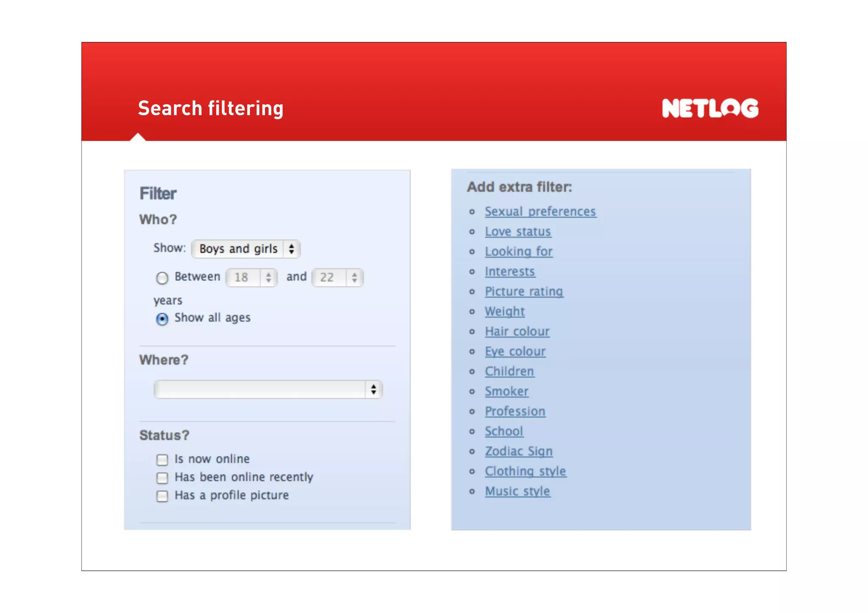Enable Has been online recently checkbox
868x613 pixels.
pyautogui.click(x=162, y=478)
